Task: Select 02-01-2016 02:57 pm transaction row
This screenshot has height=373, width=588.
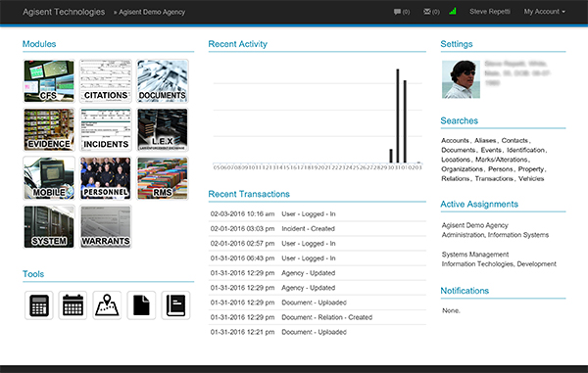Action: coord(317,244)
